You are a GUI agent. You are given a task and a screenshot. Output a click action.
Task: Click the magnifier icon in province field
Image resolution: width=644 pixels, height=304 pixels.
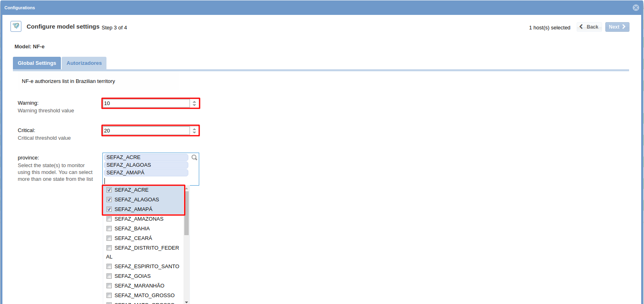[x=194, y=157]
